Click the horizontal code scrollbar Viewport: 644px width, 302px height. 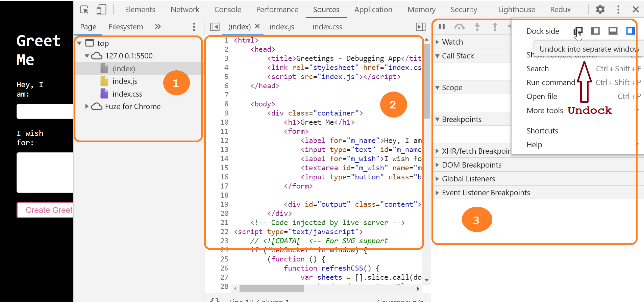[x=272, y=289]
